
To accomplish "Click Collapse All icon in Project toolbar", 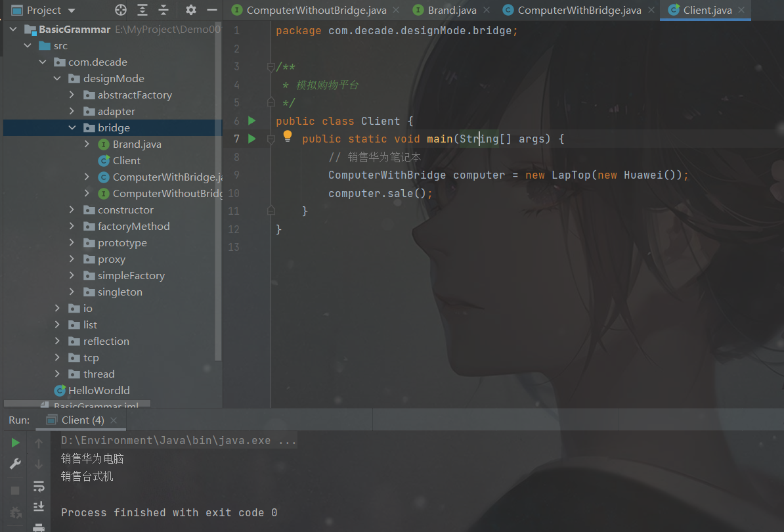I will pyautogui.click(x=163, y=10).
